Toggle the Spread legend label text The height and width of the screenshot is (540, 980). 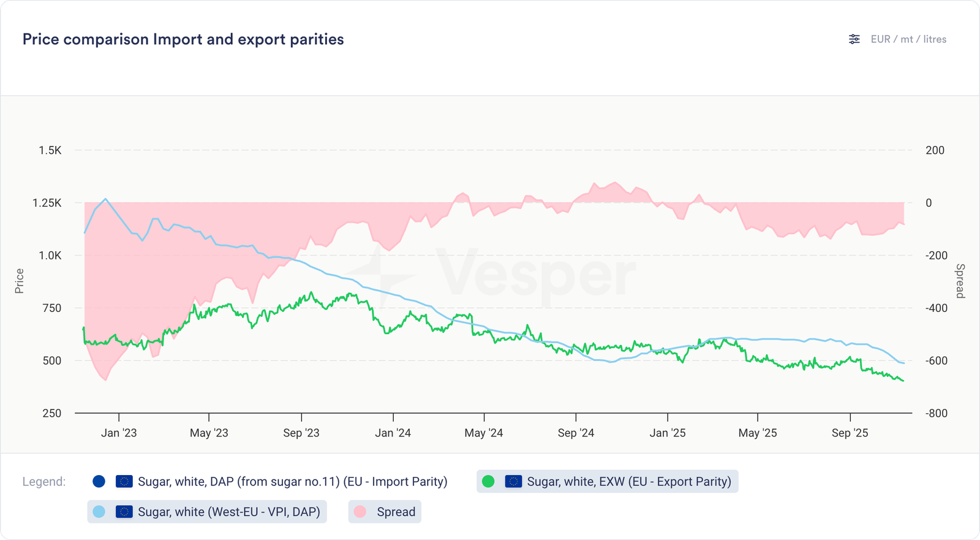point(396,512)
